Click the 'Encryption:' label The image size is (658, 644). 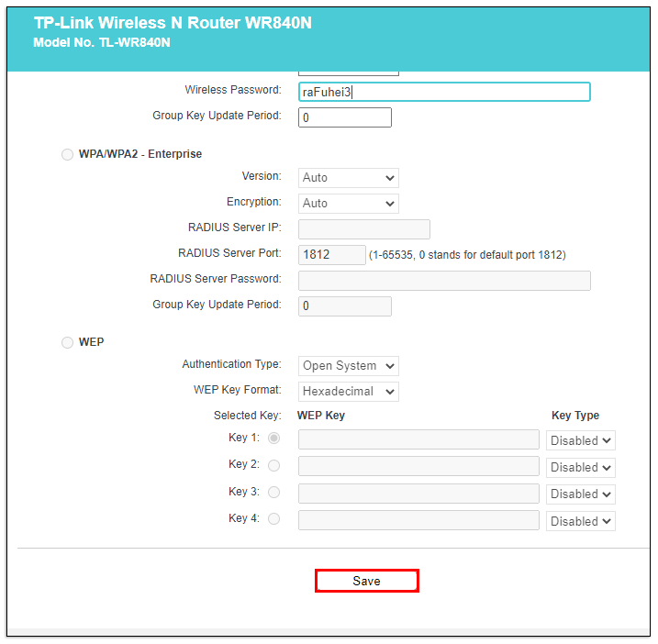click(x=254, y=202)
